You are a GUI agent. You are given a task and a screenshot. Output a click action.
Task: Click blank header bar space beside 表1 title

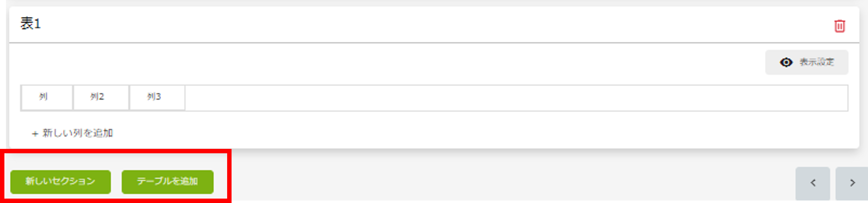[x=438, y=24]
